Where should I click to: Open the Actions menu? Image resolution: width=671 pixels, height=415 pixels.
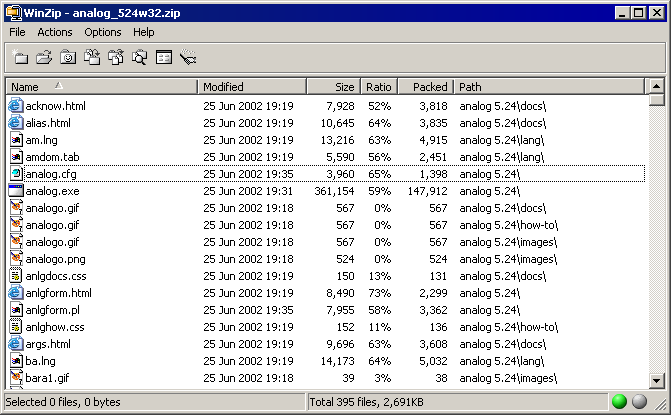click(55, 32)
